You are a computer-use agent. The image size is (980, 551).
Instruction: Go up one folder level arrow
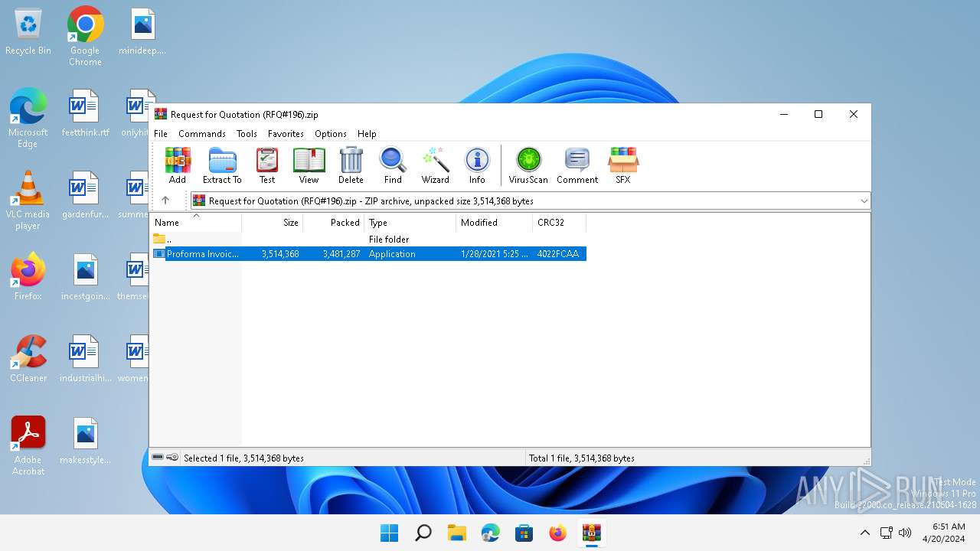(x=165, y=201)
